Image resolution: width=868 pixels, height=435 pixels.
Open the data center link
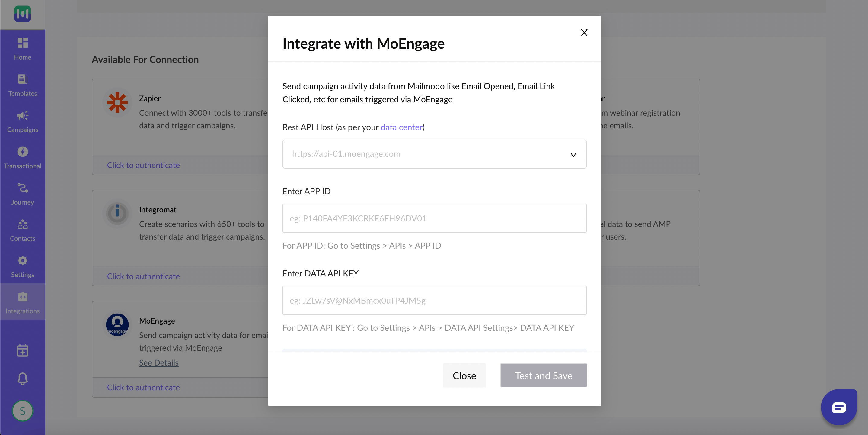[401, 127]
